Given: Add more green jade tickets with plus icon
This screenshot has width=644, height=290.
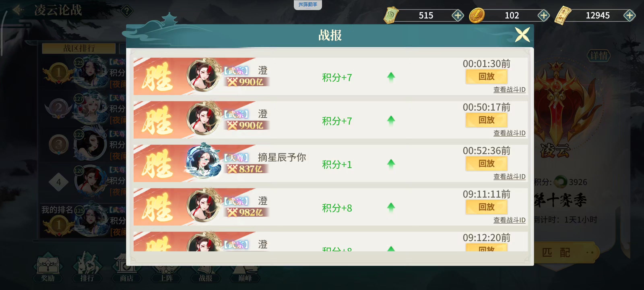Looking at the screenshot, I should click(x=457, y=16).
